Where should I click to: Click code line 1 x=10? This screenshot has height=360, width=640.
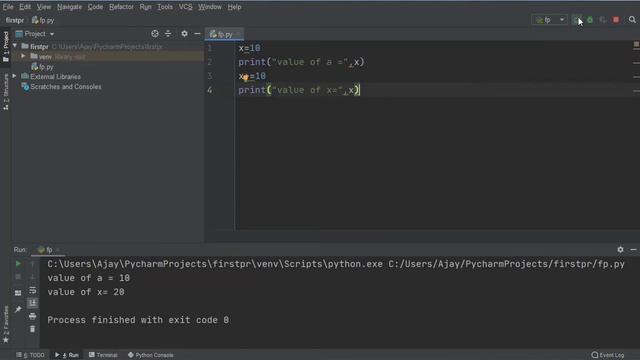click(249, 48)
